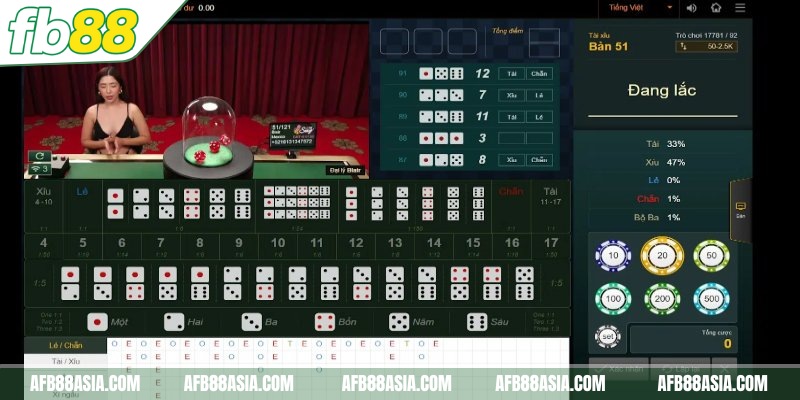
Task: Bet on double ones dice pair
Action: 115,204
